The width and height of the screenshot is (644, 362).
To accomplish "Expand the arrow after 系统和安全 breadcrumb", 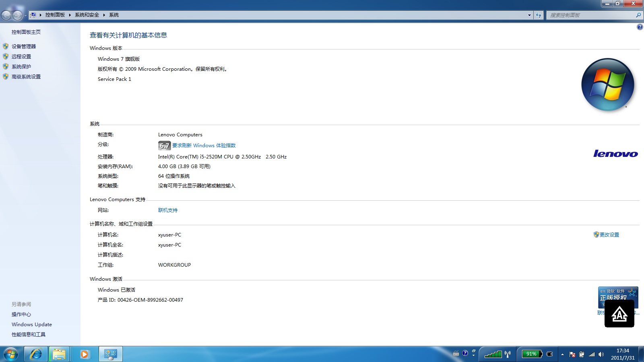I will pos(104,15).
